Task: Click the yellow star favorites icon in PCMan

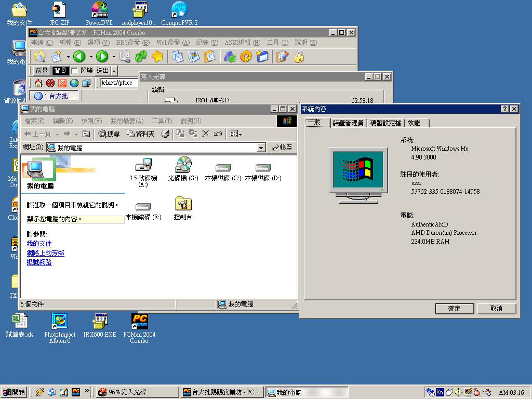Action: click(x=157, y=57)
